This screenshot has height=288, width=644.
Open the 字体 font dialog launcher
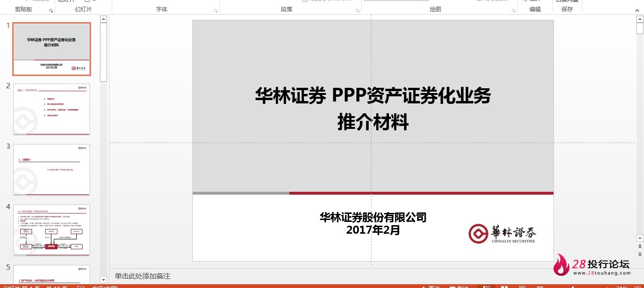coord(216,10)
